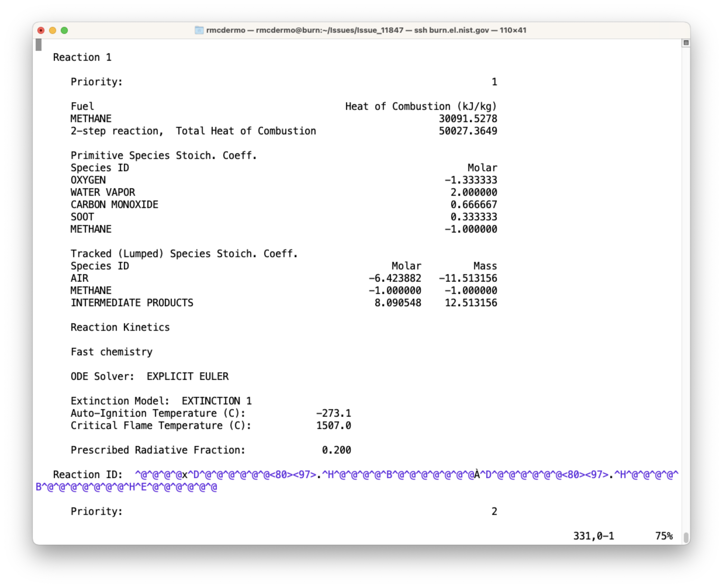Click the block cursor at top left of terminal

click(38, 45)
